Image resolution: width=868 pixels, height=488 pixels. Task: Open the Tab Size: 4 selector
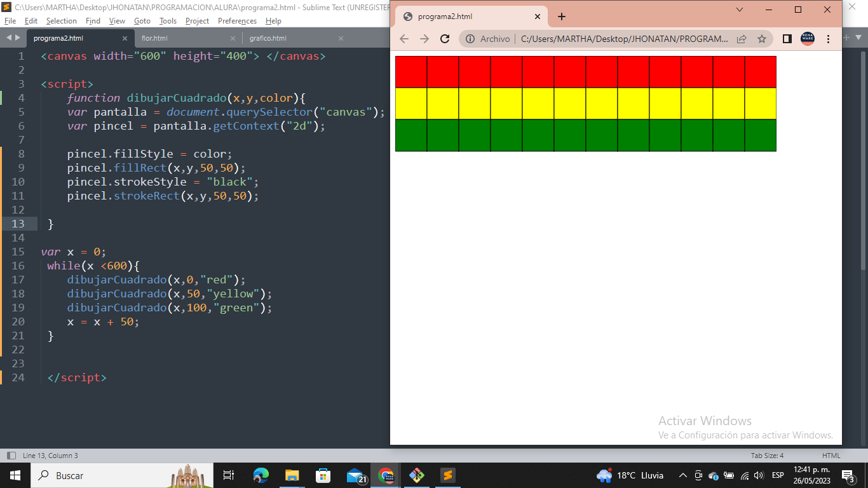[767, 456]
